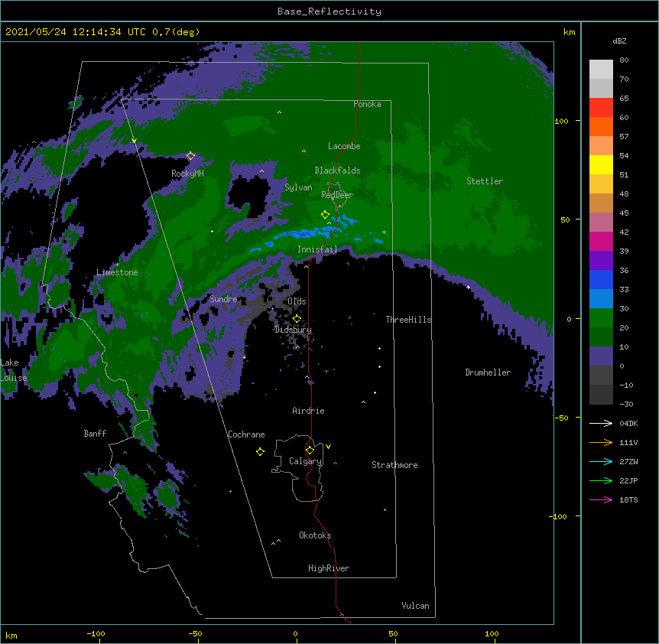Click the yellow diamond marker south of RedDeer
Viewport: 659px width, 644px height.
(x=325, y=214)
